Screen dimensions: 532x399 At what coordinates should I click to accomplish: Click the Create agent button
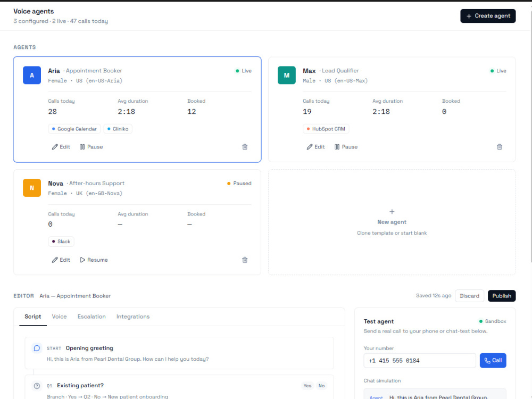point(487,16)
